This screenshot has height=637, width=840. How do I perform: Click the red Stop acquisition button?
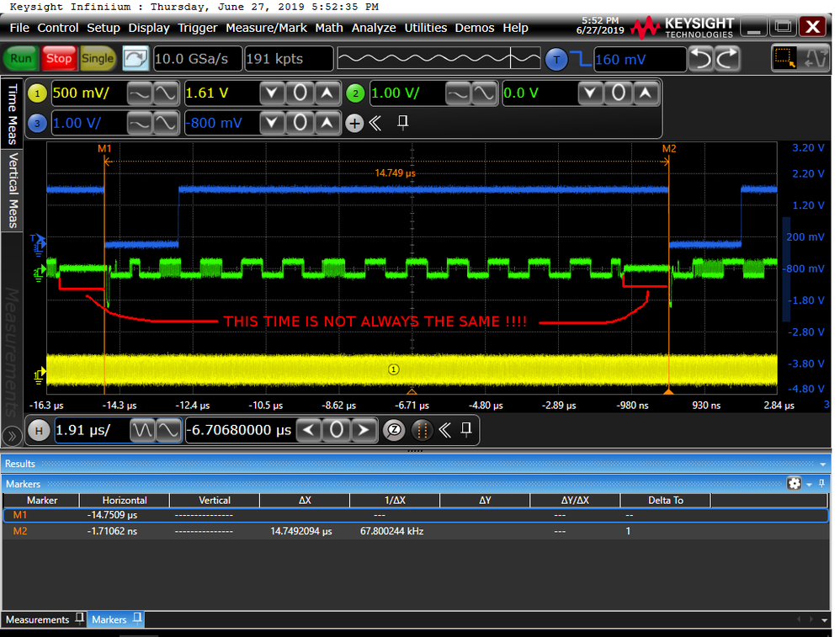[x=58, y=58]
